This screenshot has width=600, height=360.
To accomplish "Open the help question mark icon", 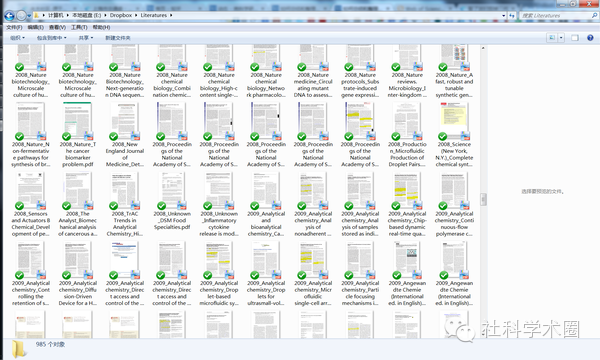I will (590, 38).
